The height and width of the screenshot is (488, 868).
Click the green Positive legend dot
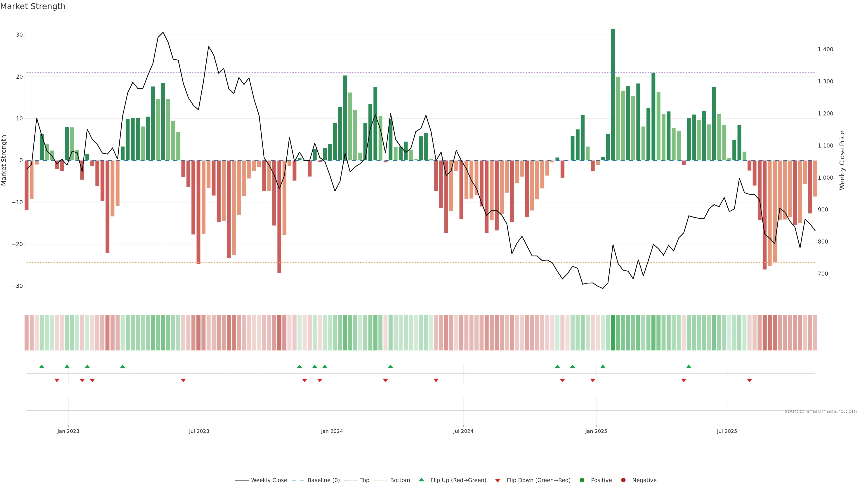click(x=582, y=480)
